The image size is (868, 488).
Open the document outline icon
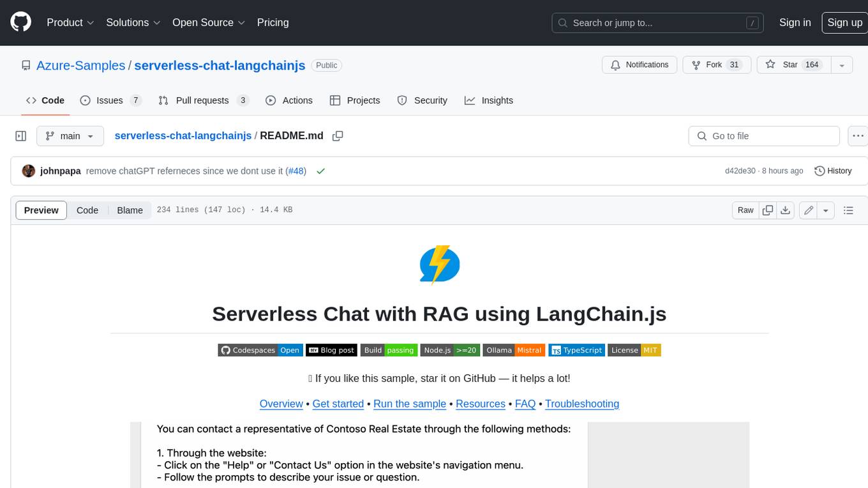point(848,210)
